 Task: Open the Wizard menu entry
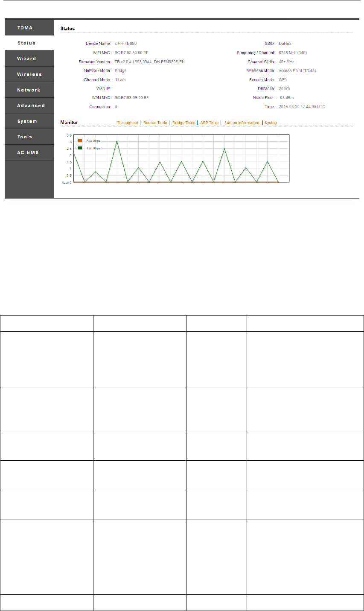26,59
